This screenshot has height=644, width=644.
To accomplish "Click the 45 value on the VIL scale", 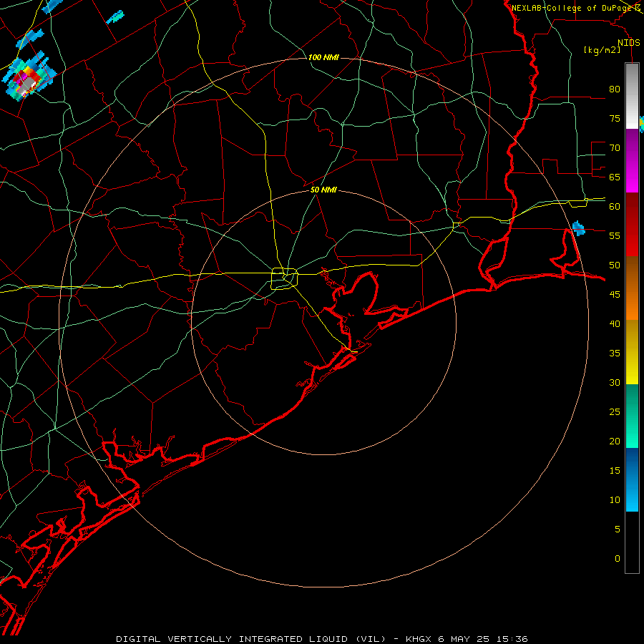I will click(x=615, y=295).
